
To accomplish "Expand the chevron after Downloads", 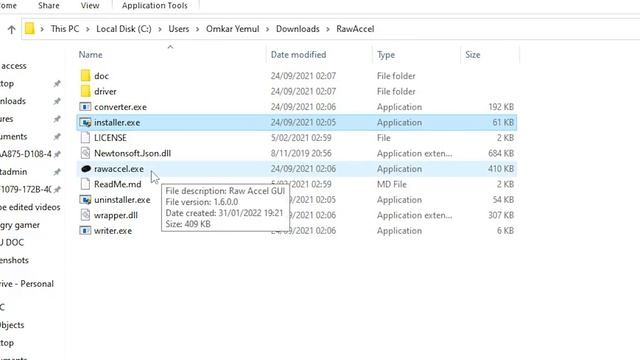I will pos(327,29).
